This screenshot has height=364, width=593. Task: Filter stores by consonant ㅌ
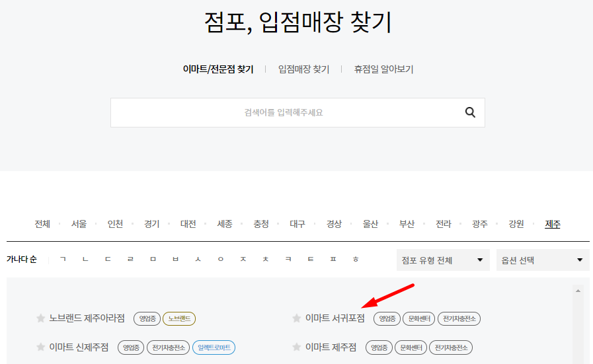(311, 260)
